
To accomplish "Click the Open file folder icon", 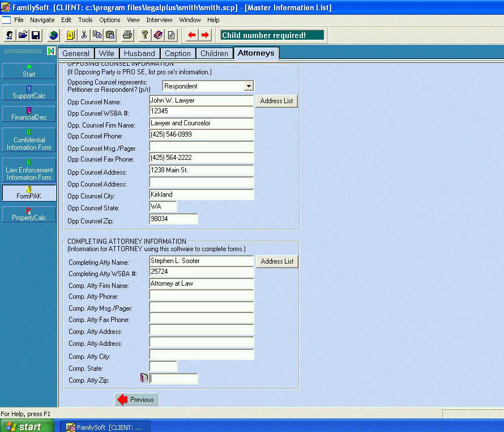I will (x=23, y=35).
